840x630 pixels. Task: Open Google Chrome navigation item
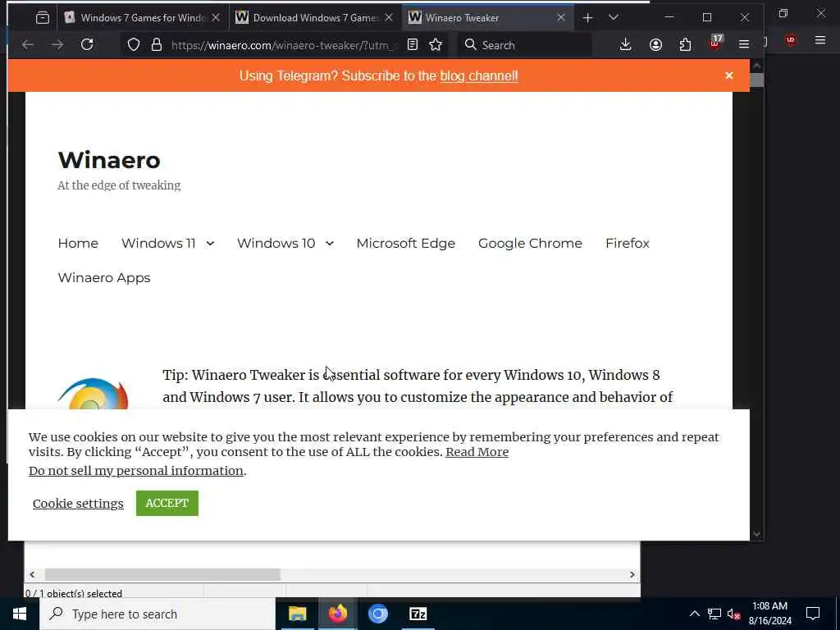coord(531,243)
